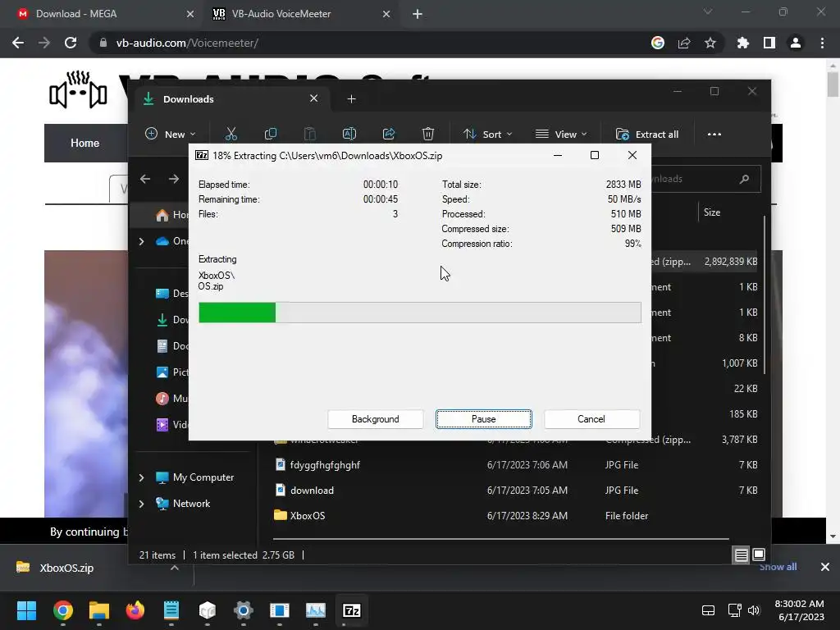The image size is (840, 630).
Task: Open Chrome profile avatar icon
Action: point(796,43)
